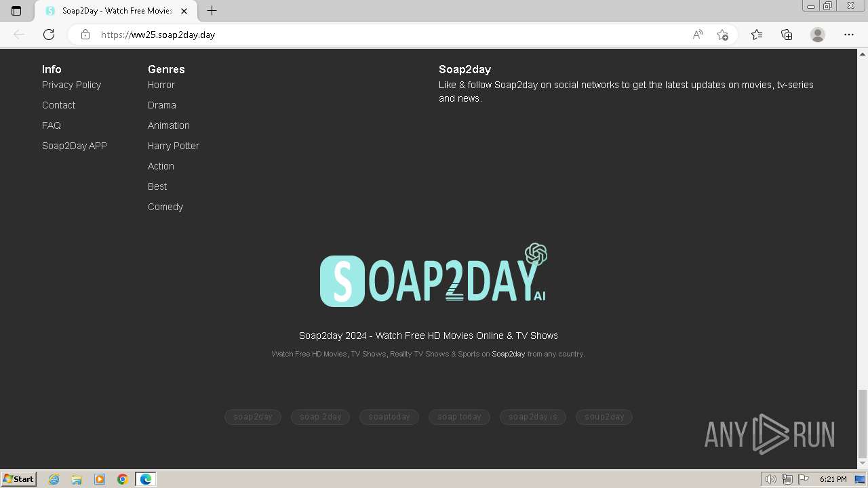Viewport: 868px width, 488px height.
Task: Open the FAQ link
Action: coord(52,125)
